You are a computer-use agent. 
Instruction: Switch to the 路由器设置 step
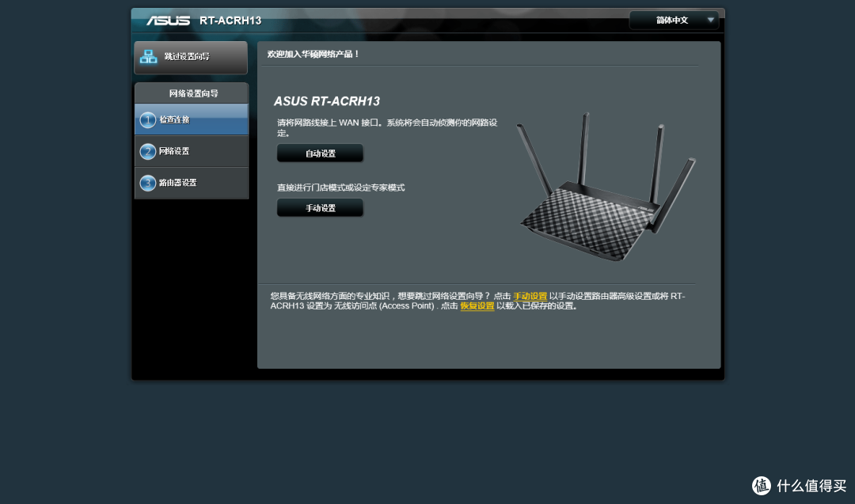[176, 182]
